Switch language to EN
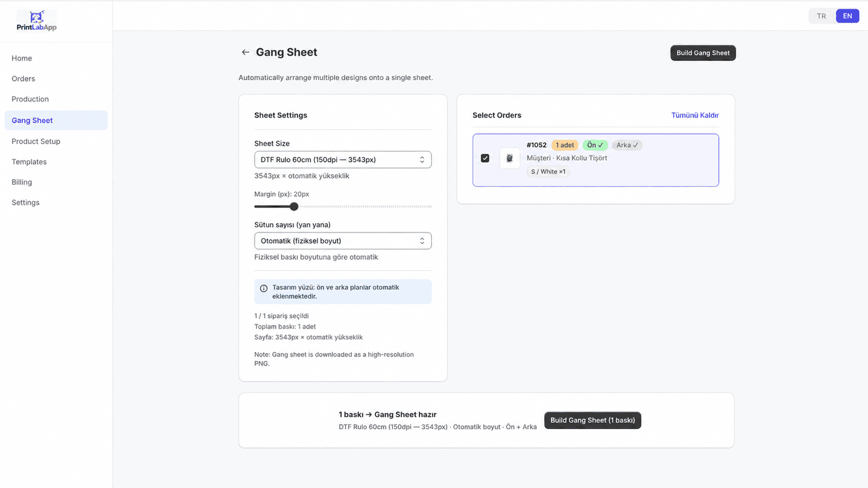This screenshot has height=488, width=868. click(x=847, y=16)
